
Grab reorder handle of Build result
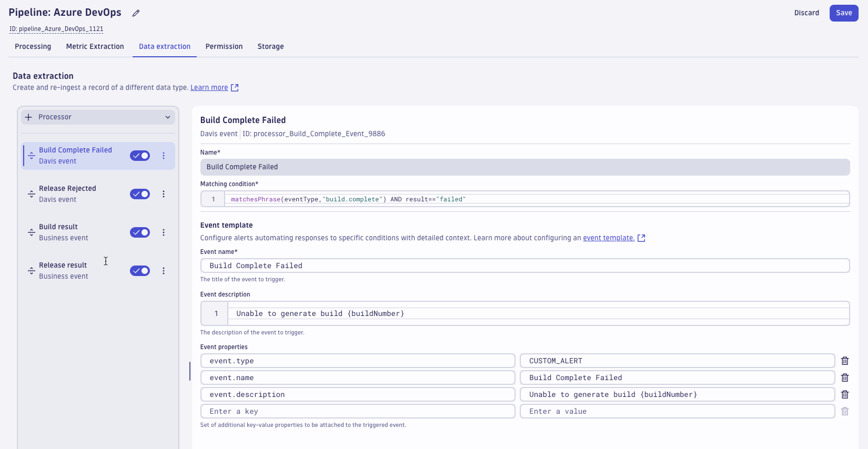[32, 232]
